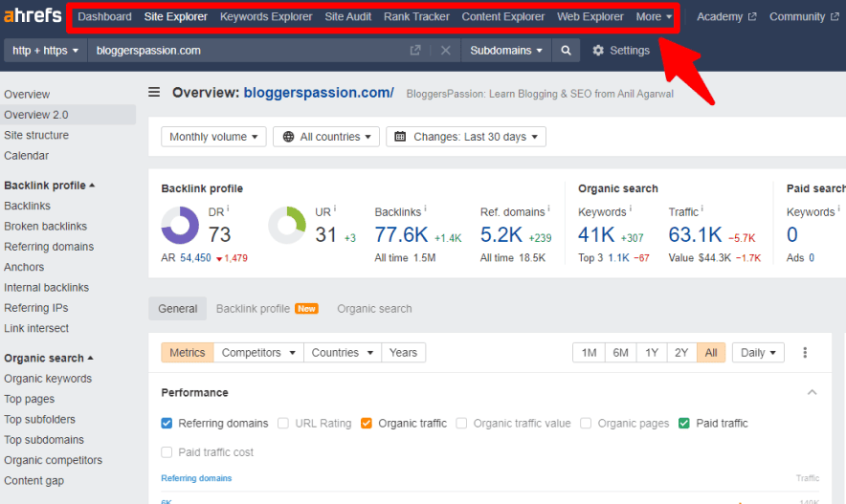
Task: Expand the More menu
Action: tap(654, 16)
